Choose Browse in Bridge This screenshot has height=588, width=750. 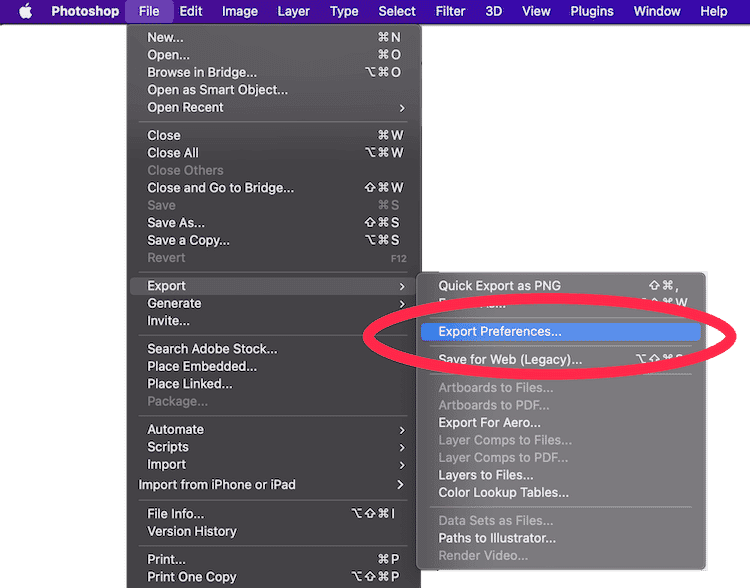click(202, 73)
